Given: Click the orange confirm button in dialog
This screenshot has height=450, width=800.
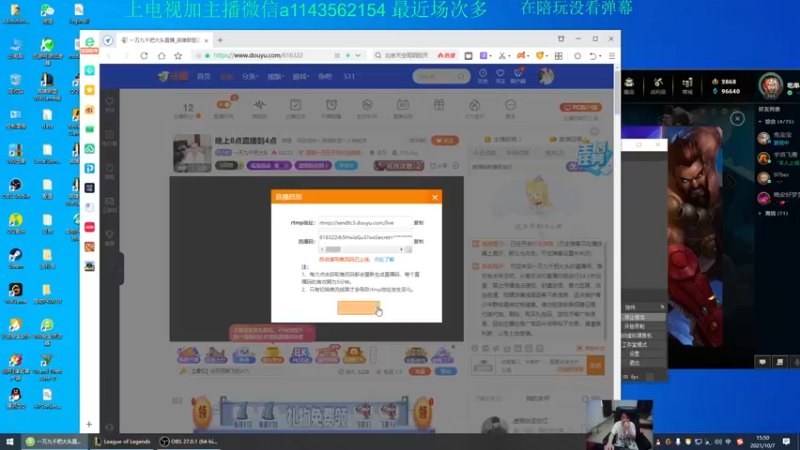Looking at the screenshot, I should coord(358,308).
